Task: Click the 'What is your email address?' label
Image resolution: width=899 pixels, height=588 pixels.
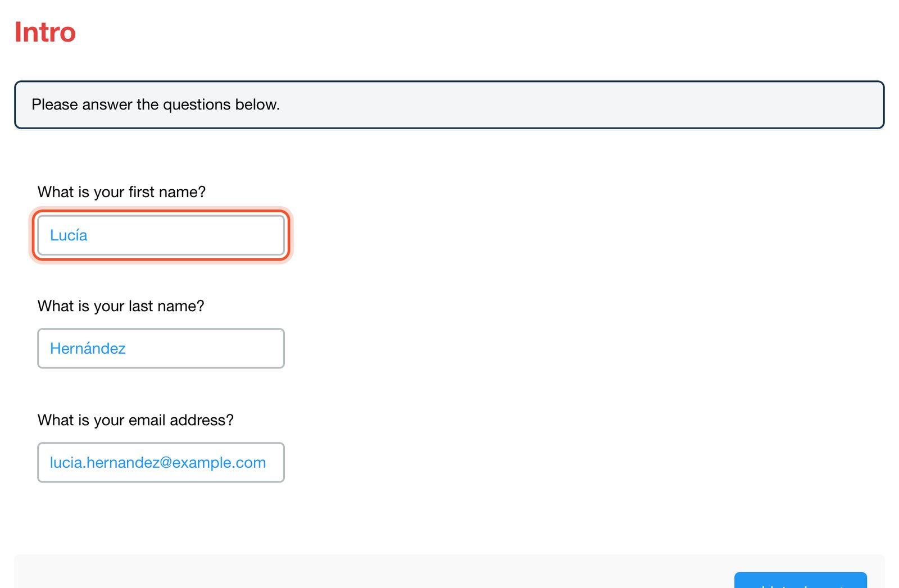Action: pos(135,420)
